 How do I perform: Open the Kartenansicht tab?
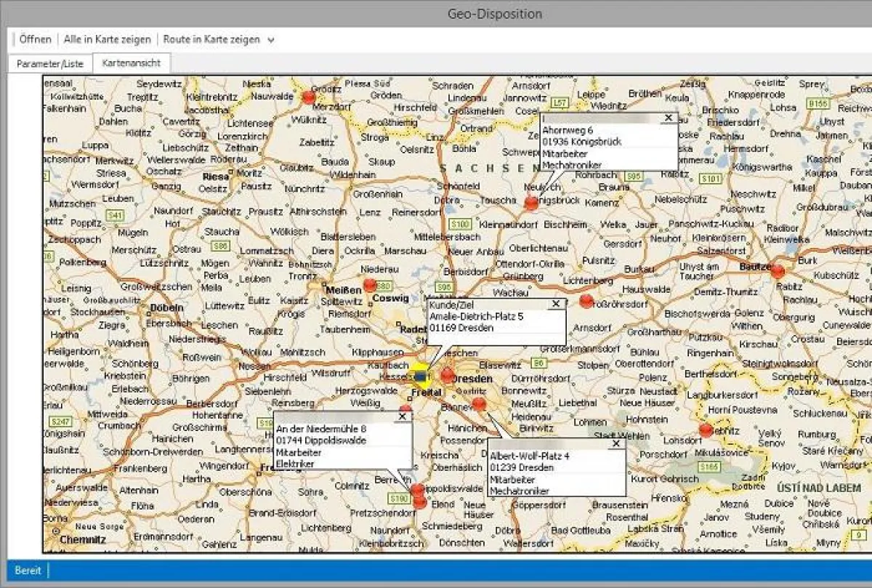coord(132,63)
